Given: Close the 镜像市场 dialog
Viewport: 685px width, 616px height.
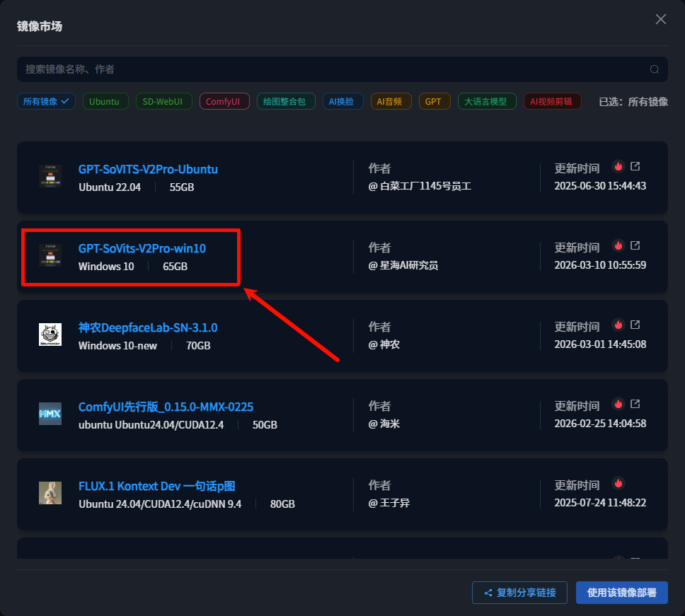Looking at the screenshot, I should tap(660, 19).
